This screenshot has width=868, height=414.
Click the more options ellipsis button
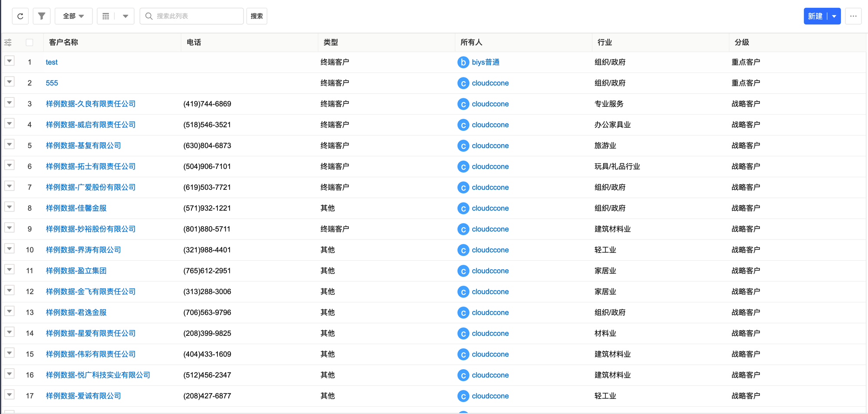click(853, 16)
